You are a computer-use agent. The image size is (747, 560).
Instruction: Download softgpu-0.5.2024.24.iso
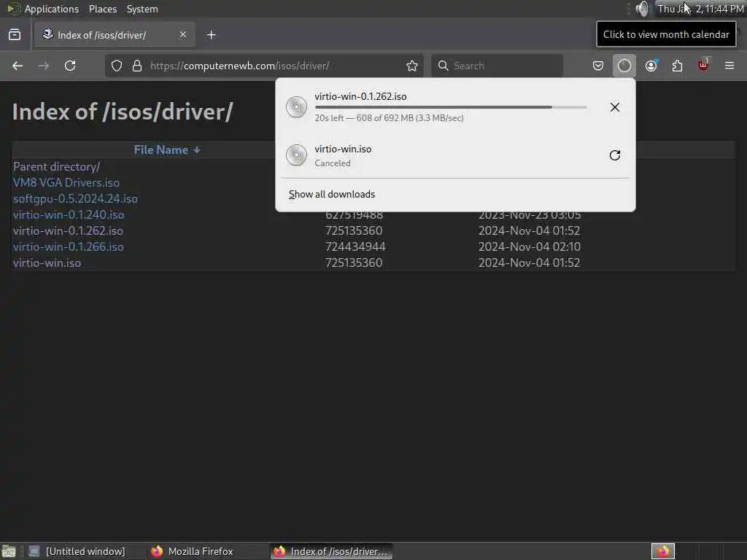tap(75, 198)
